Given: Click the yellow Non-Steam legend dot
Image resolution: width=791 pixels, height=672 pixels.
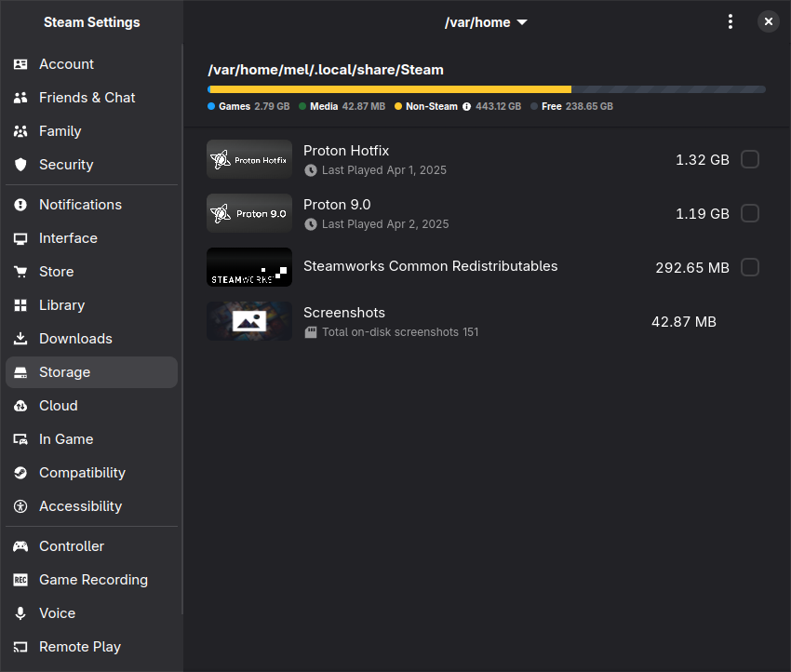Looking at the screenshot, I should click(x=398, y=106).
